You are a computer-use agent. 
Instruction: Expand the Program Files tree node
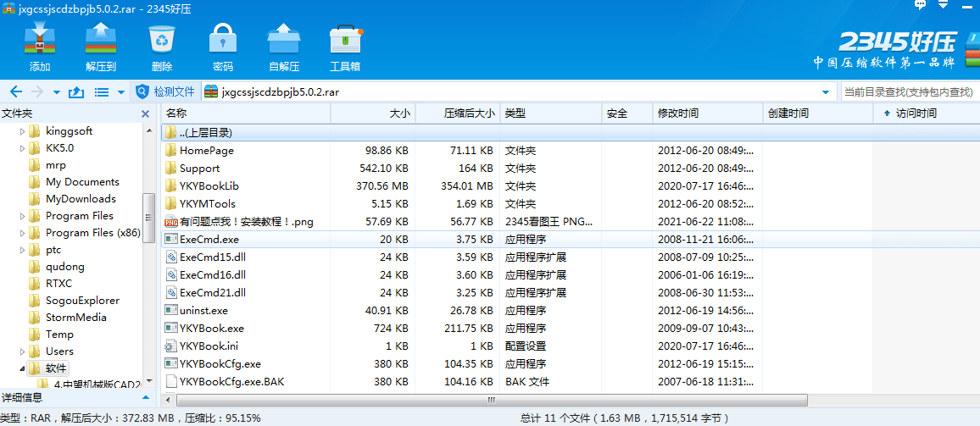(23, 216)
